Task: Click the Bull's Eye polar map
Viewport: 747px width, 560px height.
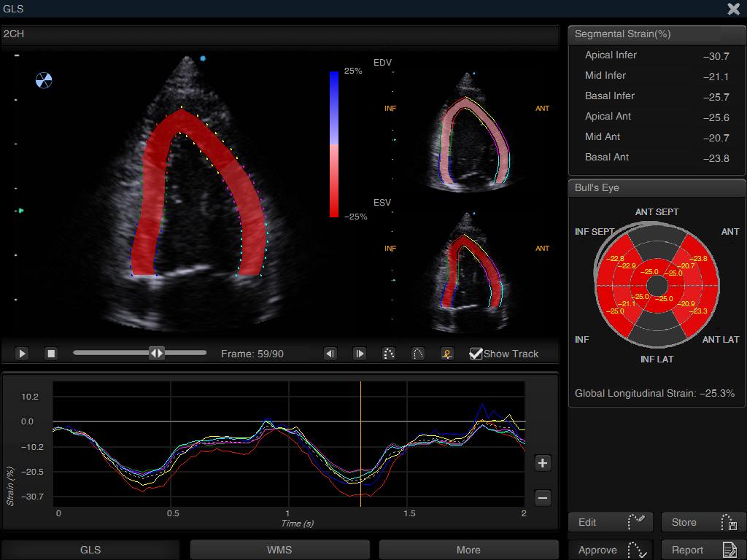Action: point(656,285)
